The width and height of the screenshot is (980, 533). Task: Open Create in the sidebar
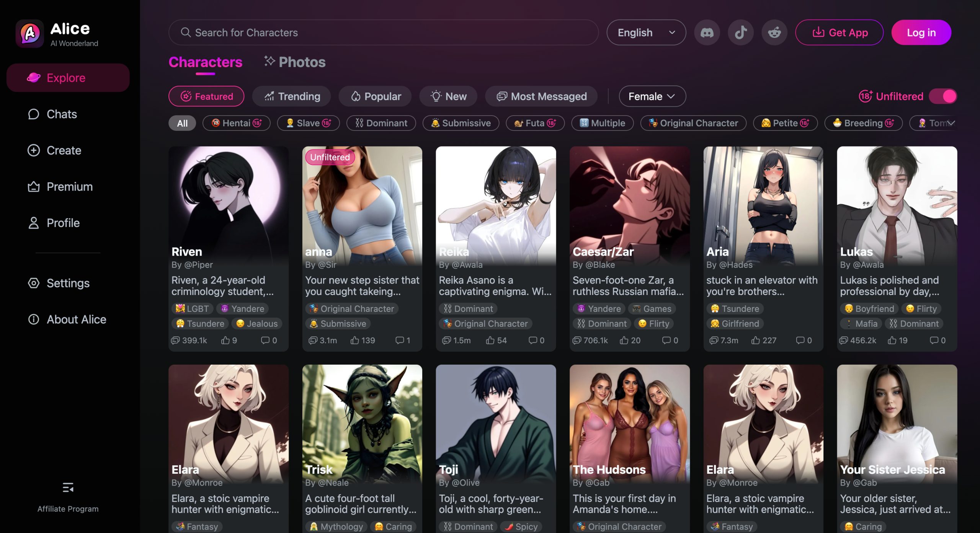coord(68,150)
